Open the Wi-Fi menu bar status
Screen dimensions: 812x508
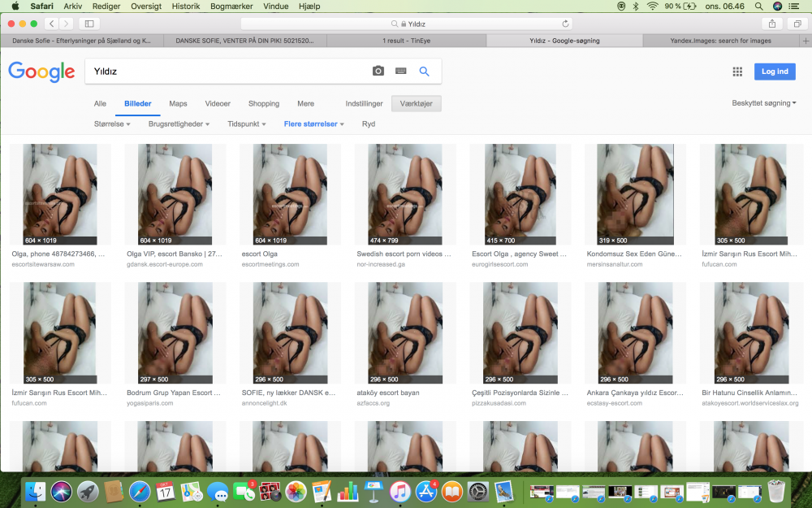click(x=653, y=7)
